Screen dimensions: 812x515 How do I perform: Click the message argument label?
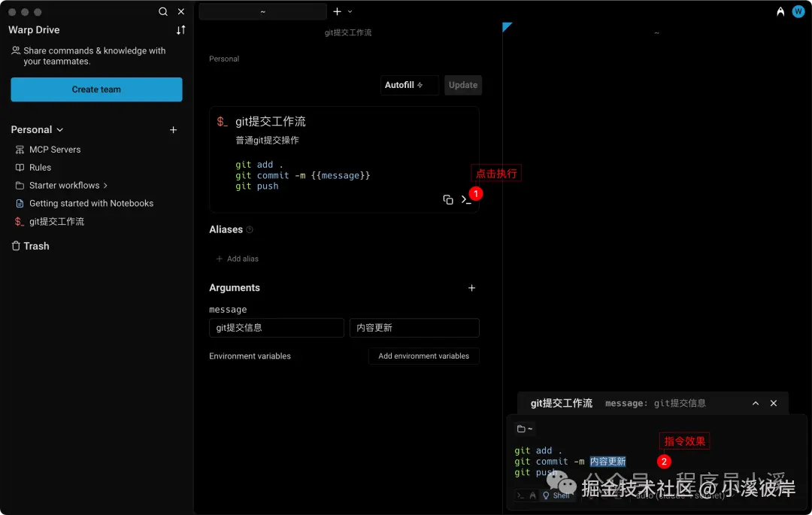pos(228,310)
